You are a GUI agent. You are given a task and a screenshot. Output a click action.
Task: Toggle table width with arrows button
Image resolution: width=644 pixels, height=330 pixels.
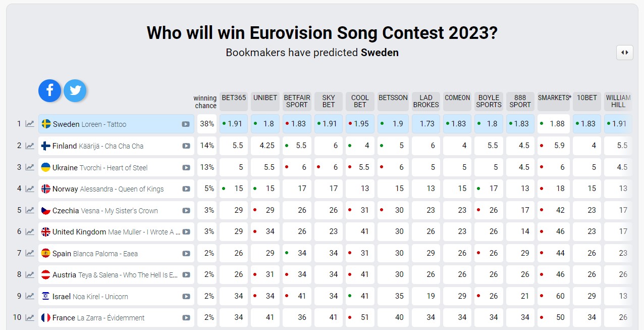click(624, 53)
